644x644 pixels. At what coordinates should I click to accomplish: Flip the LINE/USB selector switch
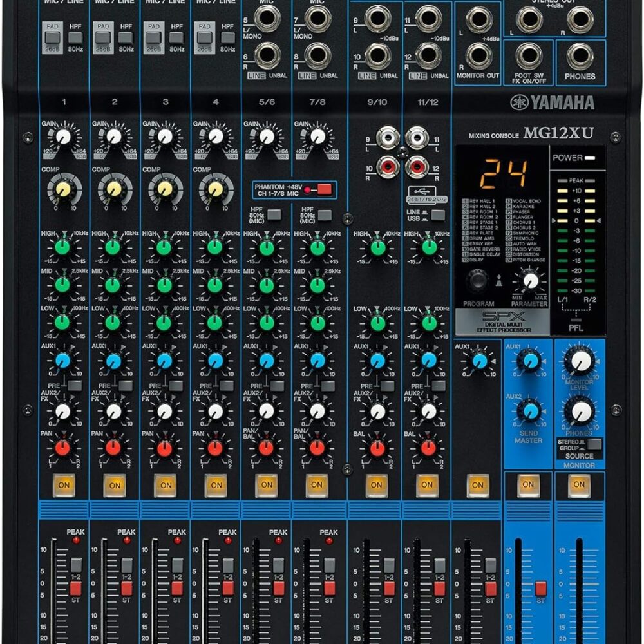click(x=438, y=215)
